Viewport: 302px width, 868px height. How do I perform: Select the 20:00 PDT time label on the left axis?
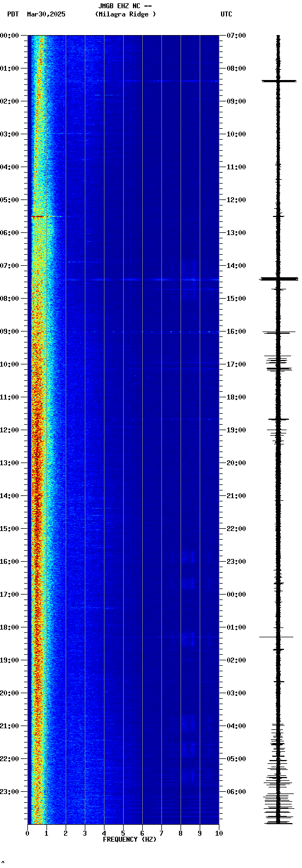tap(9, 693)
